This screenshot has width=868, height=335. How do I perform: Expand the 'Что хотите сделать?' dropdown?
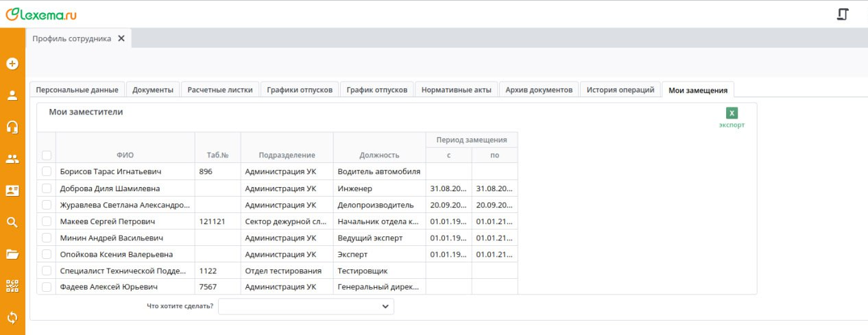[x=306, y=307]
